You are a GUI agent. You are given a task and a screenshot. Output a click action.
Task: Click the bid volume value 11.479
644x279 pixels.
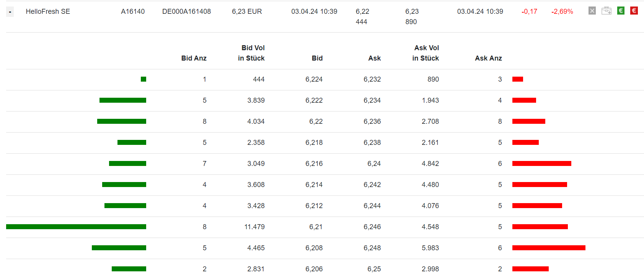254,227
